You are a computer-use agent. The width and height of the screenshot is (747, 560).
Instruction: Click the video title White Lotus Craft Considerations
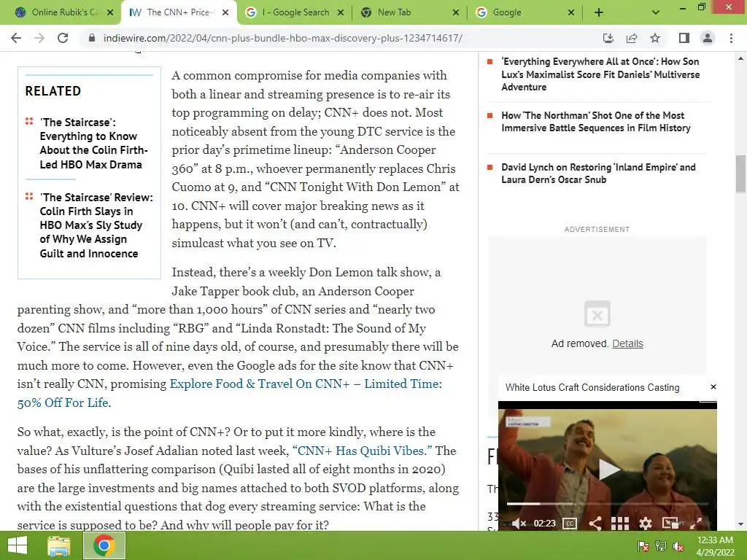592,388
